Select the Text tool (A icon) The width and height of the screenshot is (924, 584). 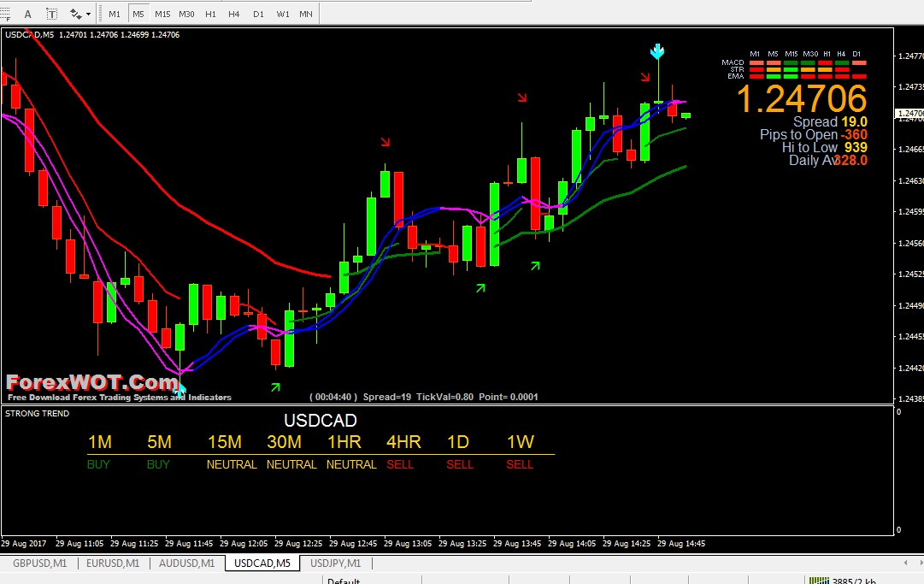[27, 14]
